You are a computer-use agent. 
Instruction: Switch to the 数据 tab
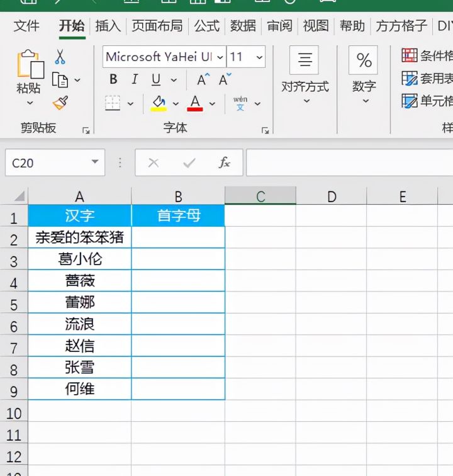pos(243,25)
